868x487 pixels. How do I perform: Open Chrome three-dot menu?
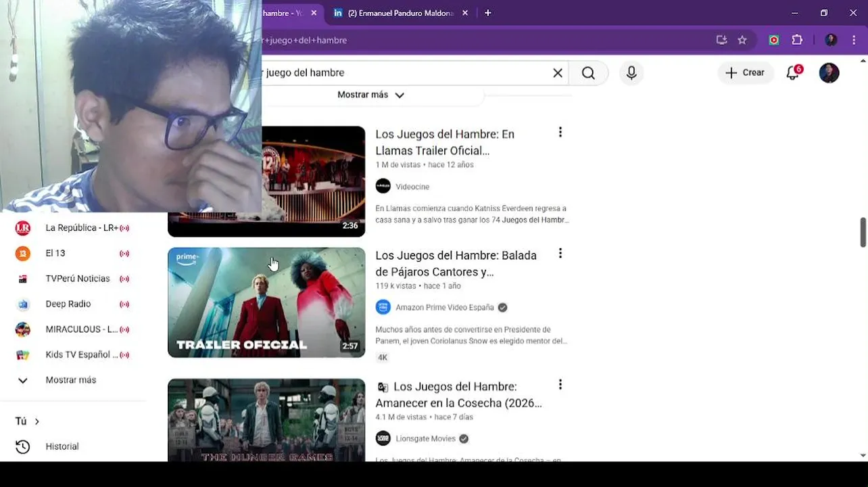tap(854, 40)
